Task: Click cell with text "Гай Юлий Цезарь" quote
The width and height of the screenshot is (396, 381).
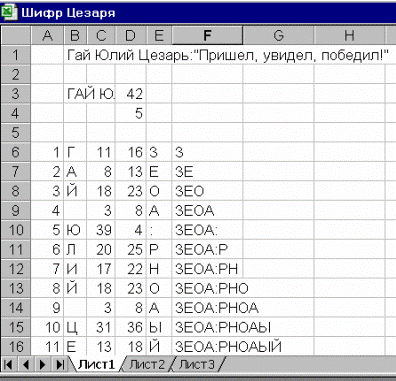Action: tap(228, 55)
